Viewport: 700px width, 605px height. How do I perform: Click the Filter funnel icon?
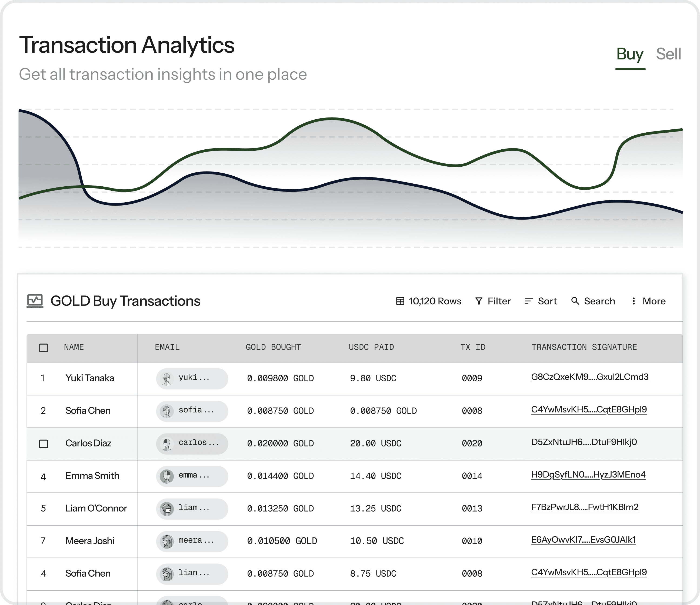point(478,301)
